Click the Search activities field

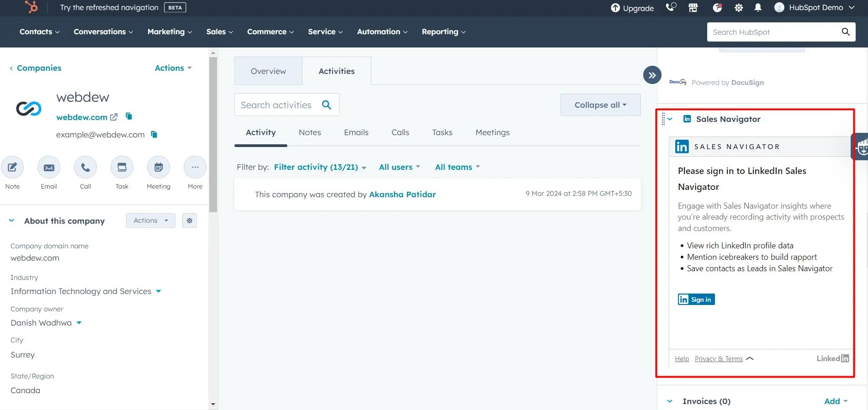(x=287, y=105)
